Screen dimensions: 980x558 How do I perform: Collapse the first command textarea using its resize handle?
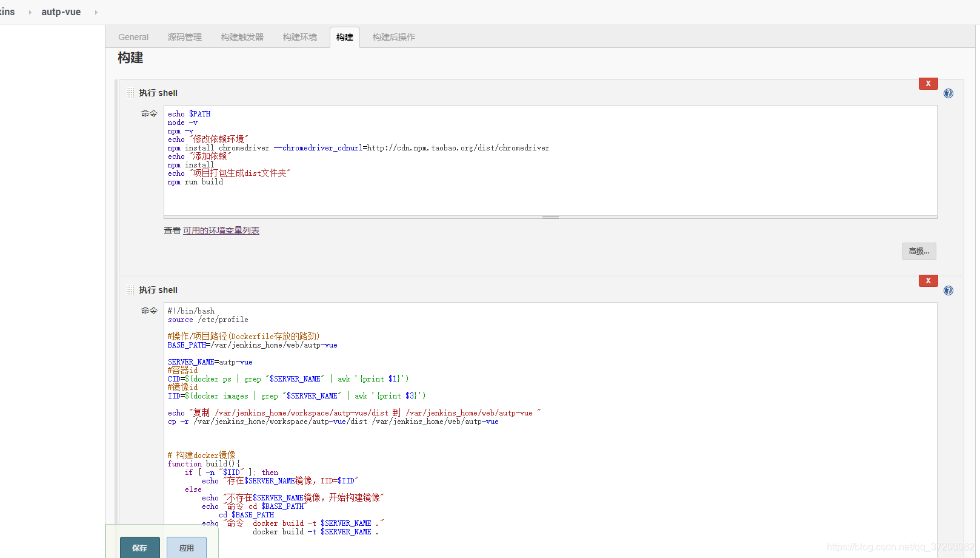click(x=550, y=216)
